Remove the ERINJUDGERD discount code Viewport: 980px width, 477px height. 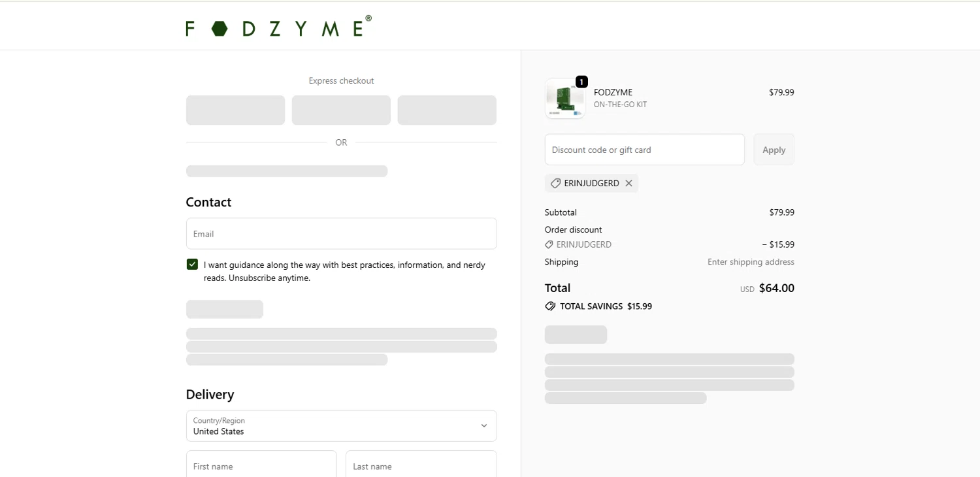click(629, 184)
